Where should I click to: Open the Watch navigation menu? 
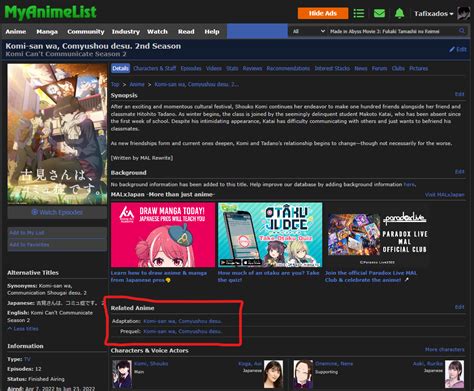coord(157,32)
